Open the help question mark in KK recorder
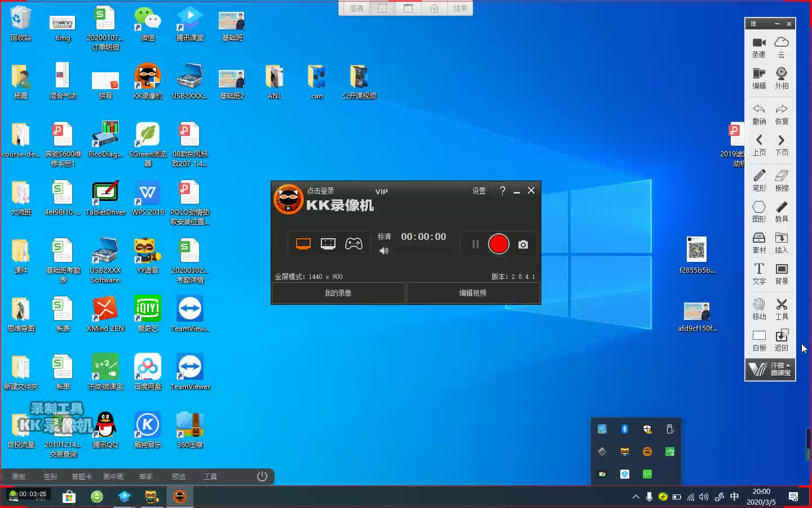The width and height of the screenshot is (812, 508). [x=502, y=191]
